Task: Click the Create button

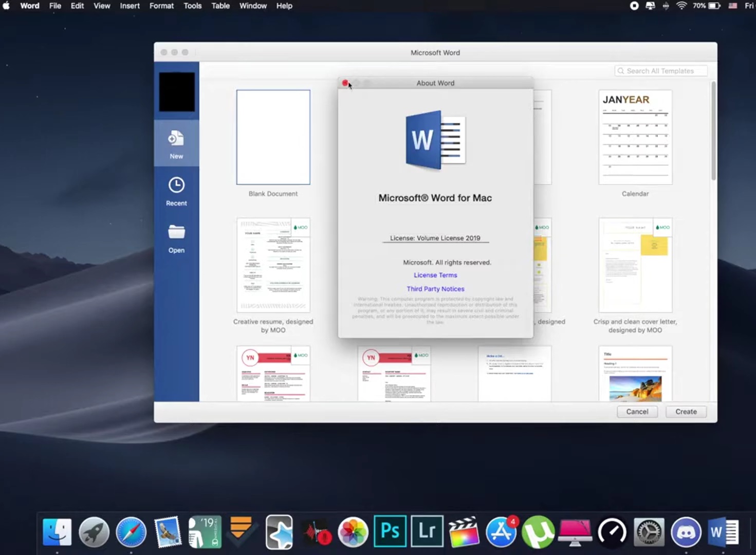Action: pyautogui.click(x=686, y=412)
